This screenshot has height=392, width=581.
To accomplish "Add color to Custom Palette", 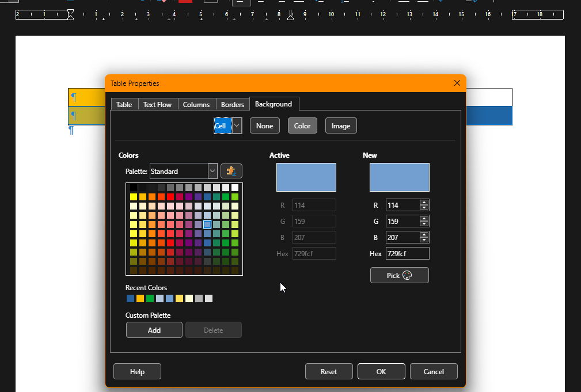I will (x=154, y=330).
